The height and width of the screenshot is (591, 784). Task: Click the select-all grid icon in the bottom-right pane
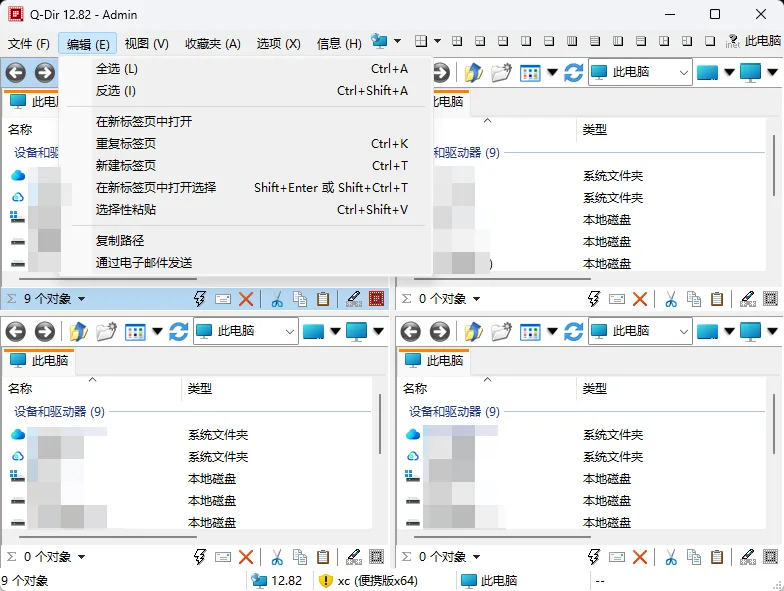770,556
